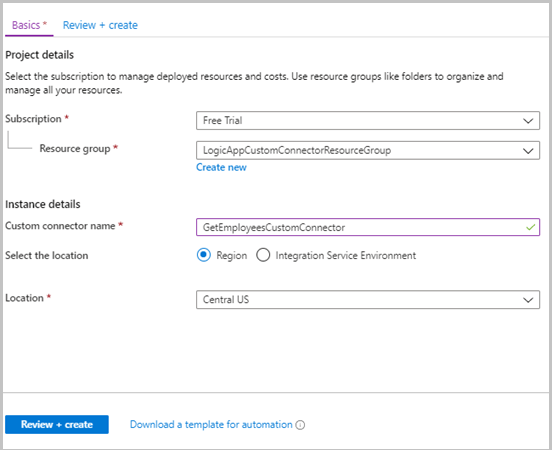Click the blue Review + create button

click(57, 424)
